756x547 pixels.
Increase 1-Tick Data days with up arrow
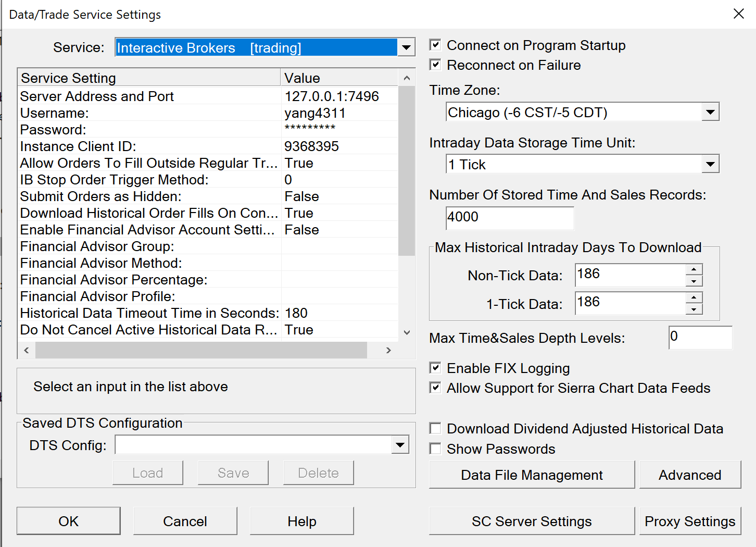pos(694,297)
